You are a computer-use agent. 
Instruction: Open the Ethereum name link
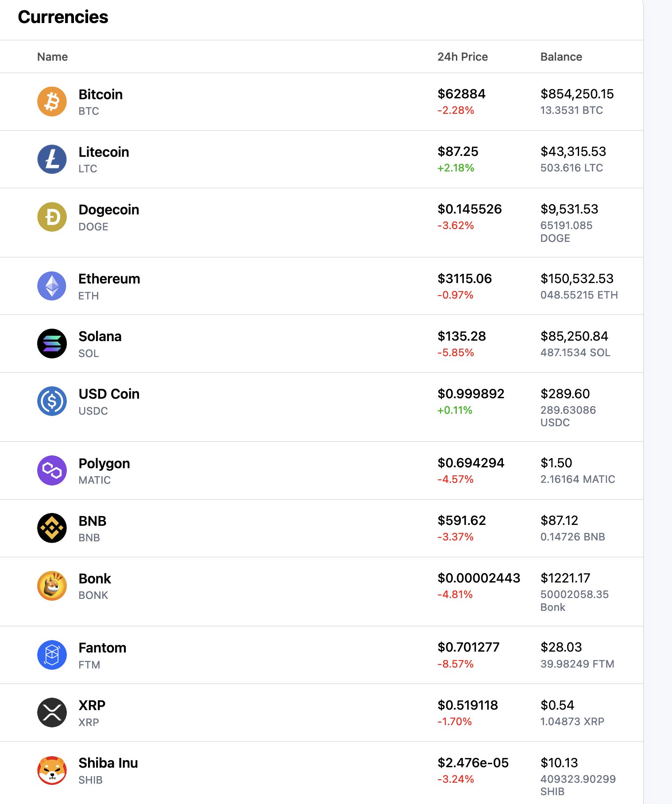pyautogui.click(x=109, y=279)
